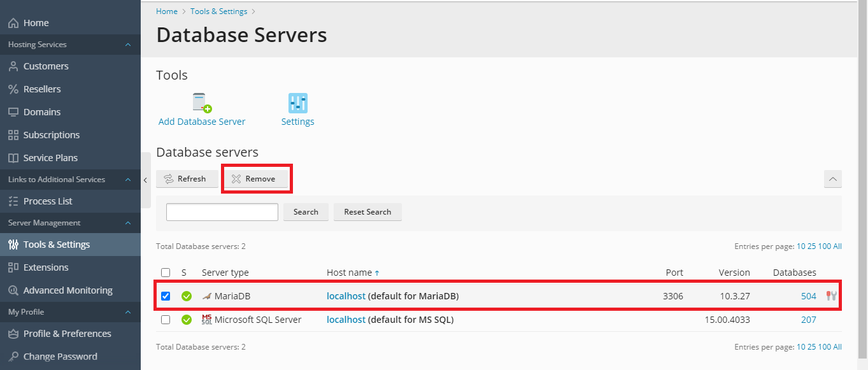Show 25 entries per page, top pager
This screenshot has height=370, width=868.
pos(812,246)
